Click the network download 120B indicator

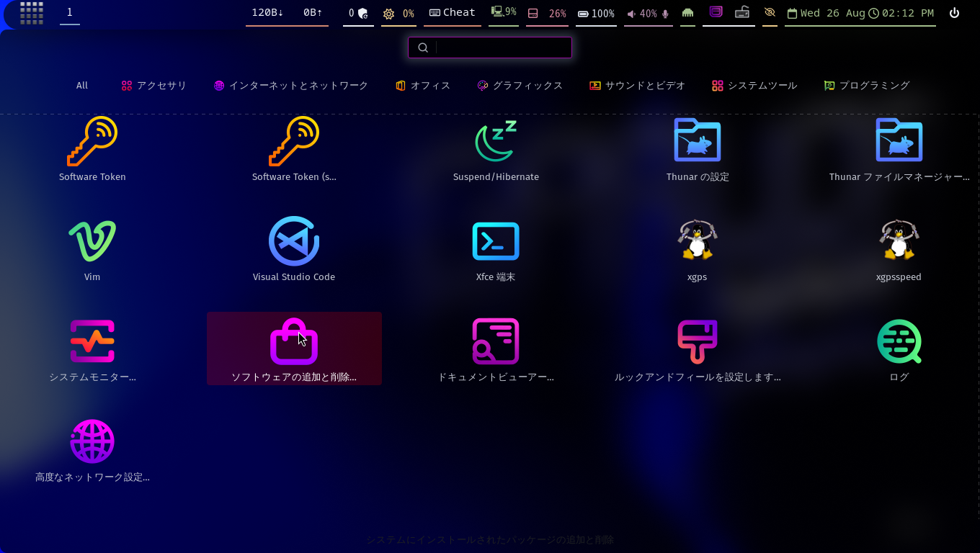tap(267, 13)
